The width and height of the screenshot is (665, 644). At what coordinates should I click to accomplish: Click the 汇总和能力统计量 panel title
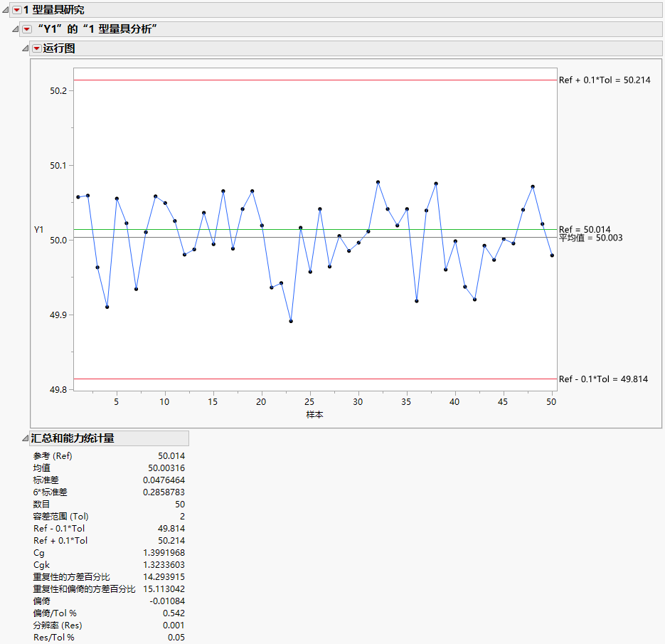pos(73,438)
